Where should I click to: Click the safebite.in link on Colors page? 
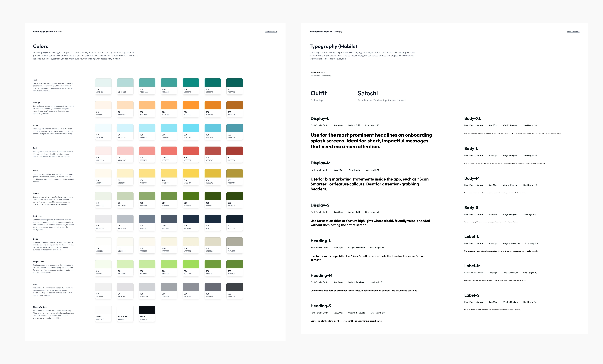[271, 32]
